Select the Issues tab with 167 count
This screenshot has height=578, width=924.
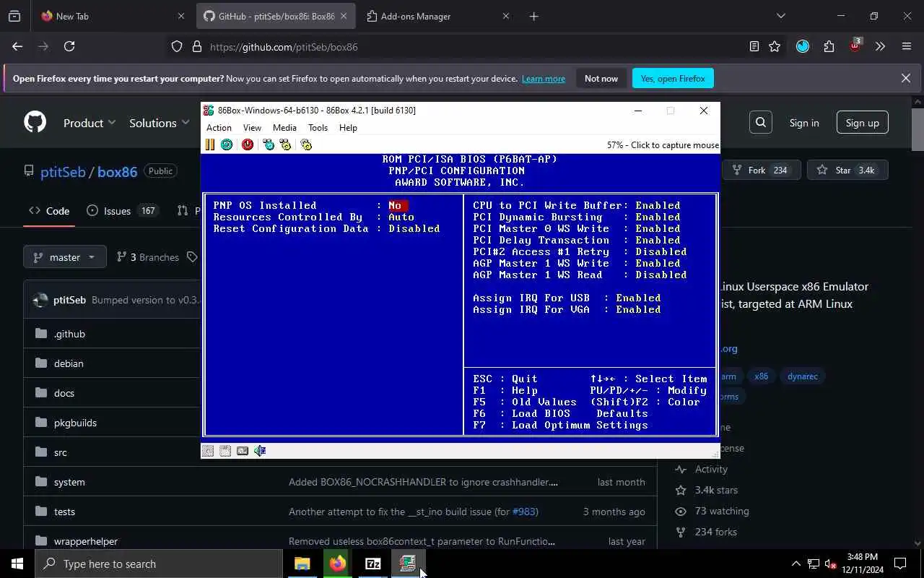[x=121, y=211]
